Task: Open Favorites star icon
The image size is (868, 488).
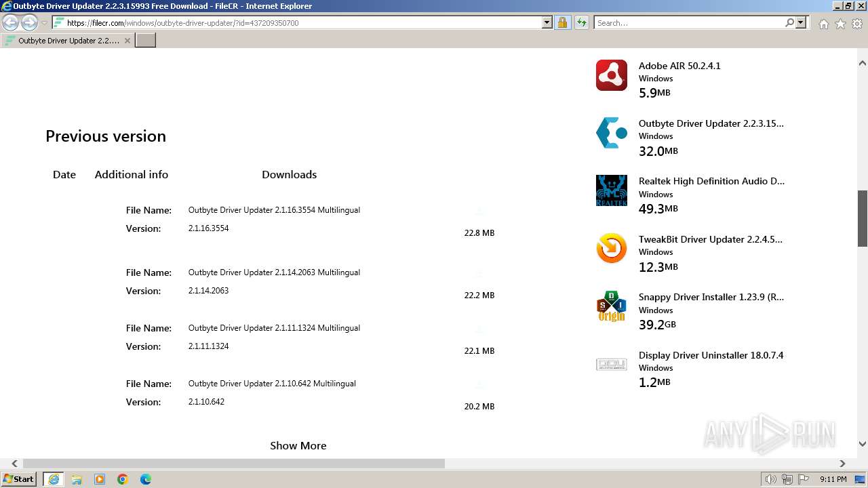Action: coord(840,24)
